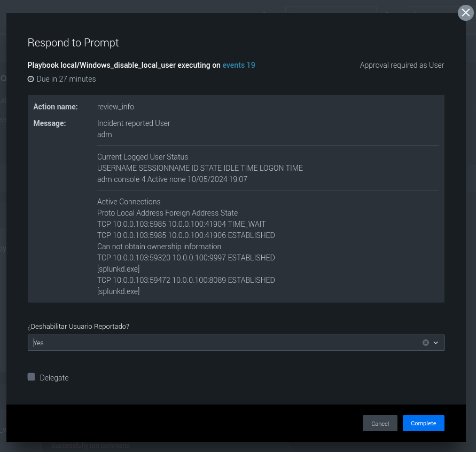The width and height of the screenshot is (476, 452).
Task: Select the Current Logged User Status heading
Action: coord(143,157)
